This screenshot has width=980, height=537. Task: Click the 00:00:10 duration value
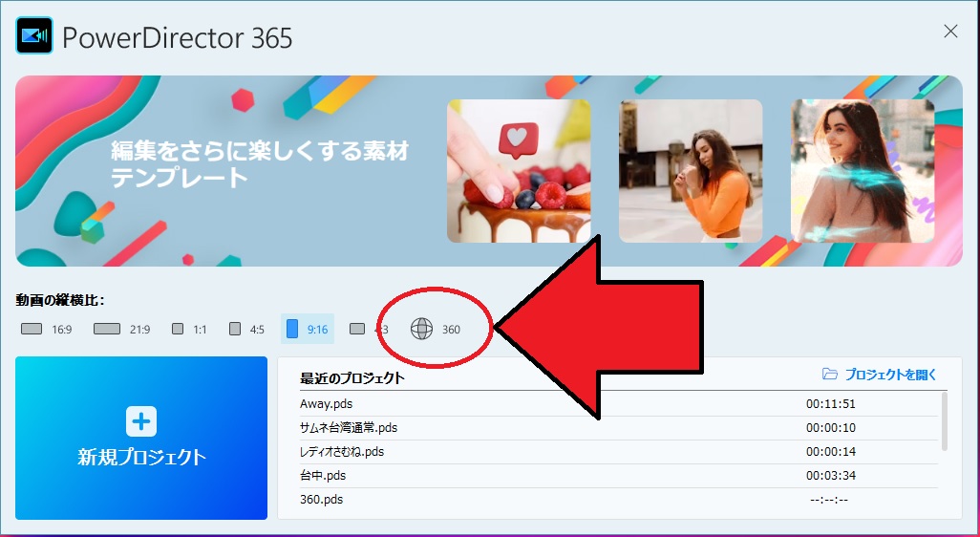(831, 428)
